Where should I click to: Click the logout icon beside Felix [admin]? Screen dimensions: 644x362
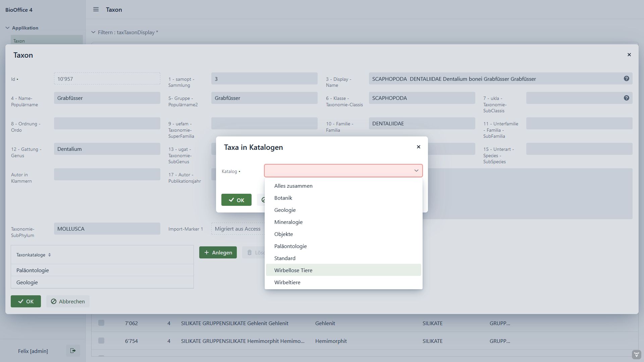(x=73, y=351)
